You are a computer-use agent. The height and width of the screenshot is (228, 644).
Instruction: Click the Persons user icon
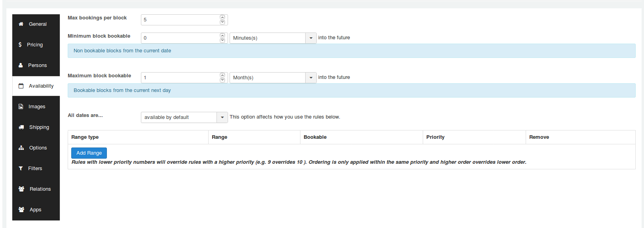(21, 65)
